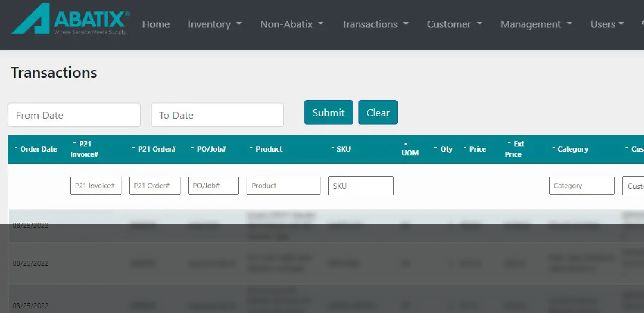Click the From Date field
This screenshot has height=313, width=644.
pos(74,115)
